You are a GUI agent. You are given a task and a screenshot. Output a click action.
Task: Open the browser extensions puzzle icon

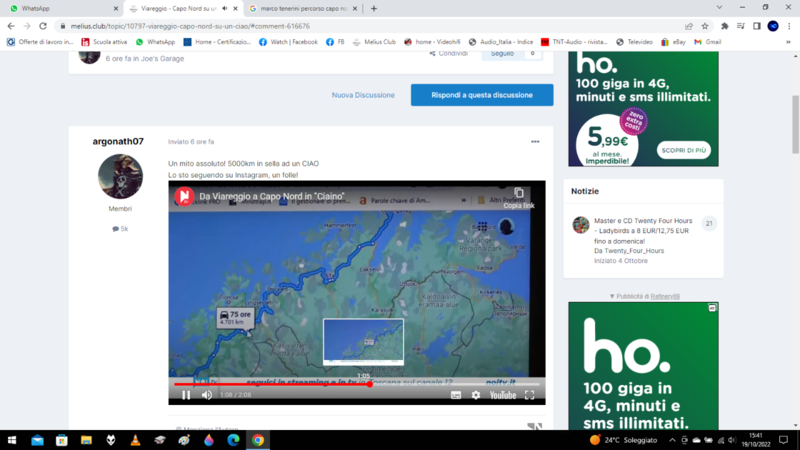click(724, 26)
